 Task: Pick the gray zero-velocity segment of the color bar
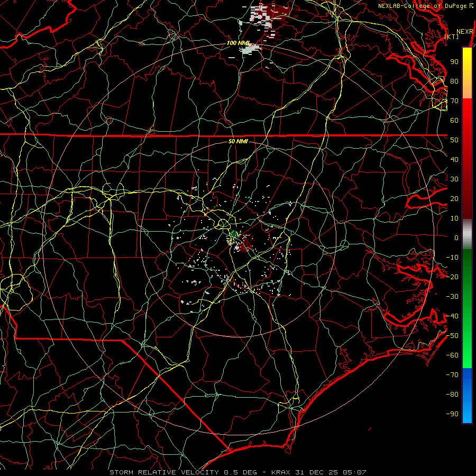(467, 234)
